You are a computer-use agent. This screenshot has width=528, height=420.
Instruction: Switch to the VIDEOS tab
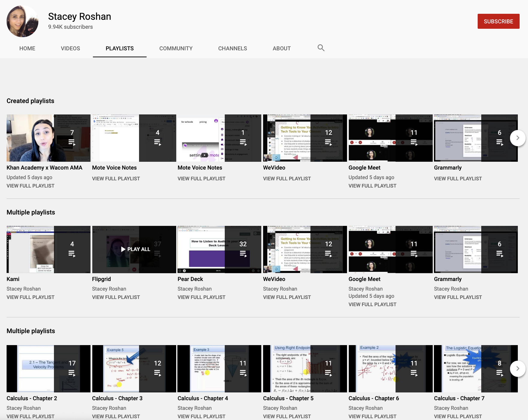tap(70, 48)
